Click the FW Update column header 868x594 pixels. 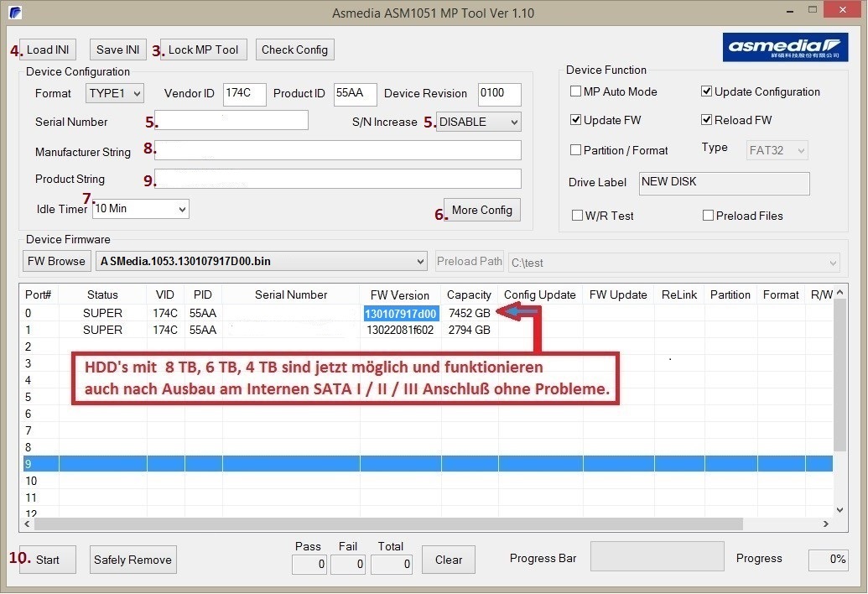click(618, 294)
